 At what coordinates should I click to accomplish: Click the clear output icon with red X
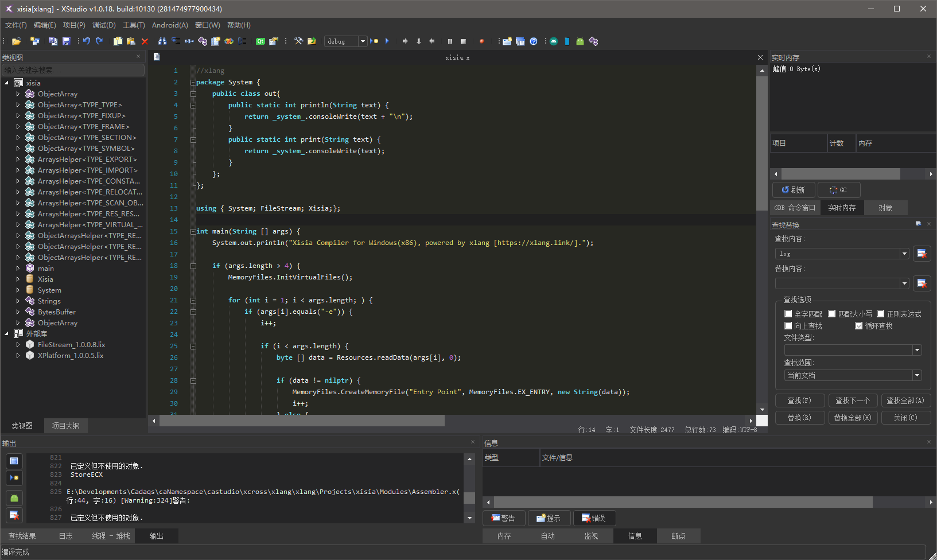click(14, 515)
